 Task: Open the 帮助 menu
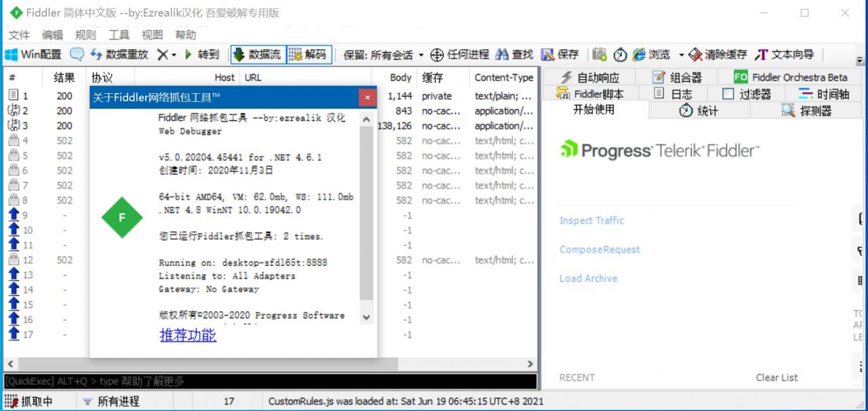pos(186,35)
